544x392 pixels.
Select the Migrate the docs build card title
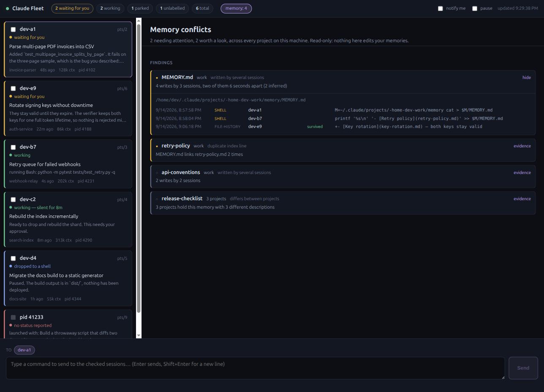[56, 275]
